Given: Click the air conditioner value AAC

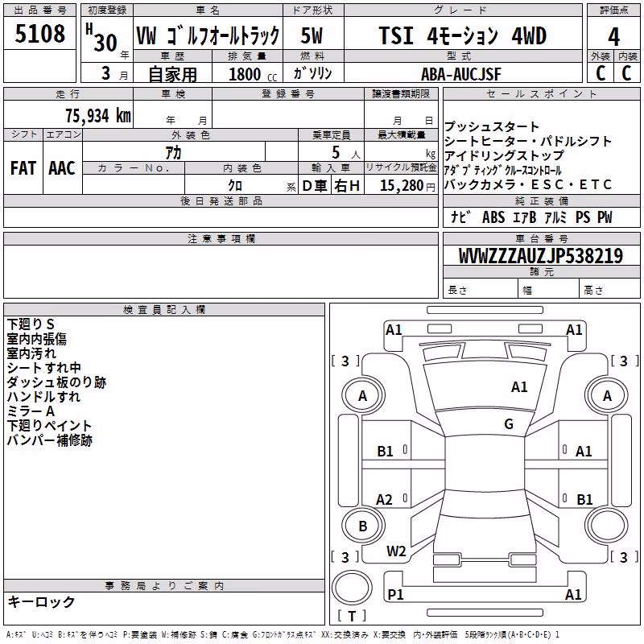Looking at the screenshot, I should click(62, 168).
